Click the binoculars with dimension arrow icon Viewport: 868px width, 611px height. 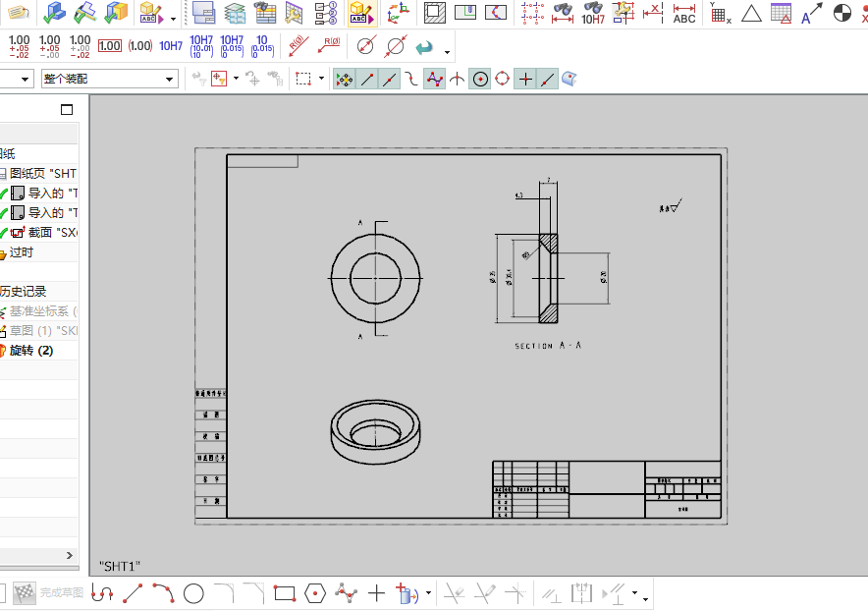[563, 12]
